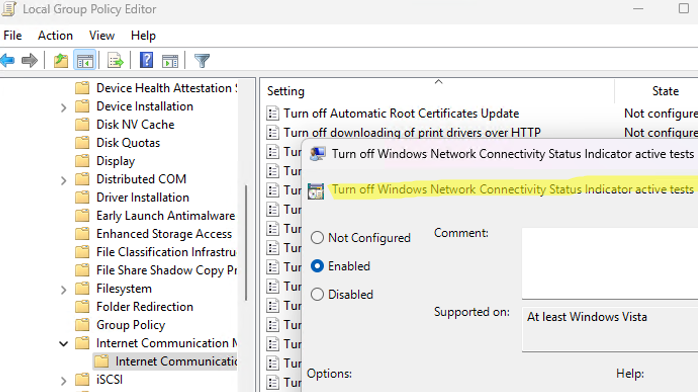The height and width of the screenshot is (392, 698).
Task: Click the Enhanced Storage Access folder icon
Action: (x=82, y=234)
